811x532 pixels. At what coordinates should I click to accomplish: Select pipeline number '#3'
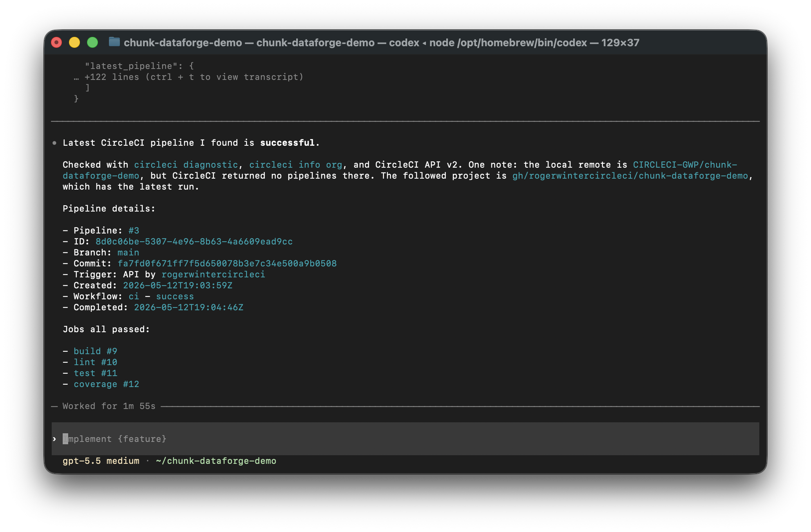(x=134, y=230)
